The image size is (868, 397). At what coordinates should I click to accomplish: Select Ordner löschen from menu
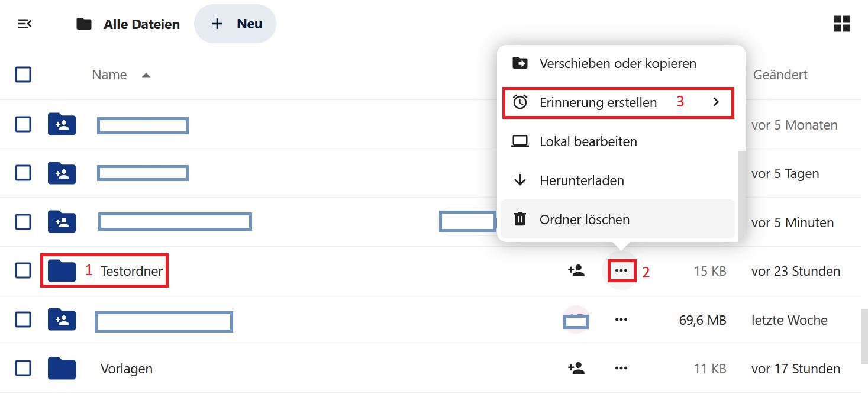click(x=618, y=220)
